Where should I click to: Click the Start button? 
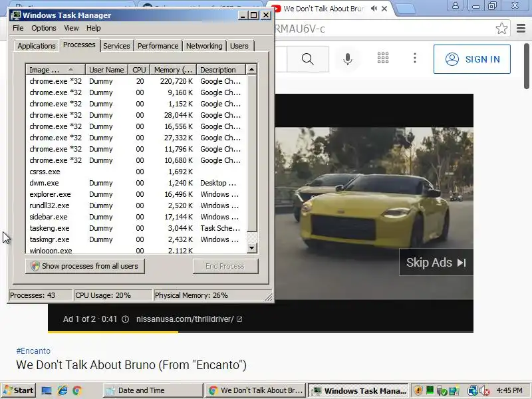coord(19,390)
